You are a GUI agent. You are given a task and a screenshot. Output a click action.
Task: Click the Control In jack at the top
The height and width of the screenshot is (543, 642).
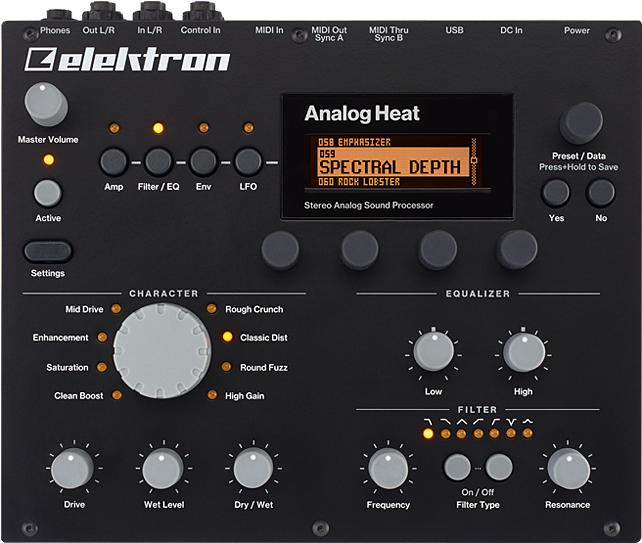point(203,12)
